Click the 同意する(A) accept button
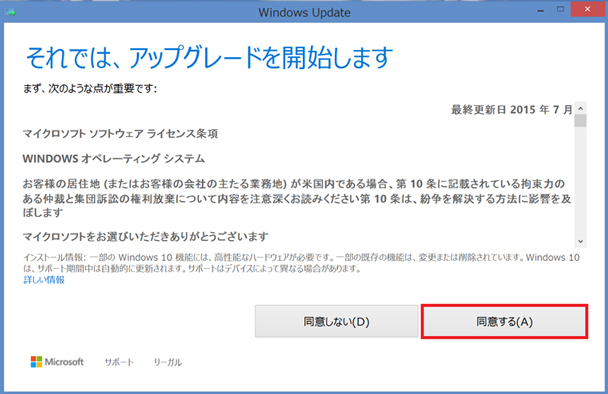The width and height of the screenshot is (608, 394). (504, 321)
